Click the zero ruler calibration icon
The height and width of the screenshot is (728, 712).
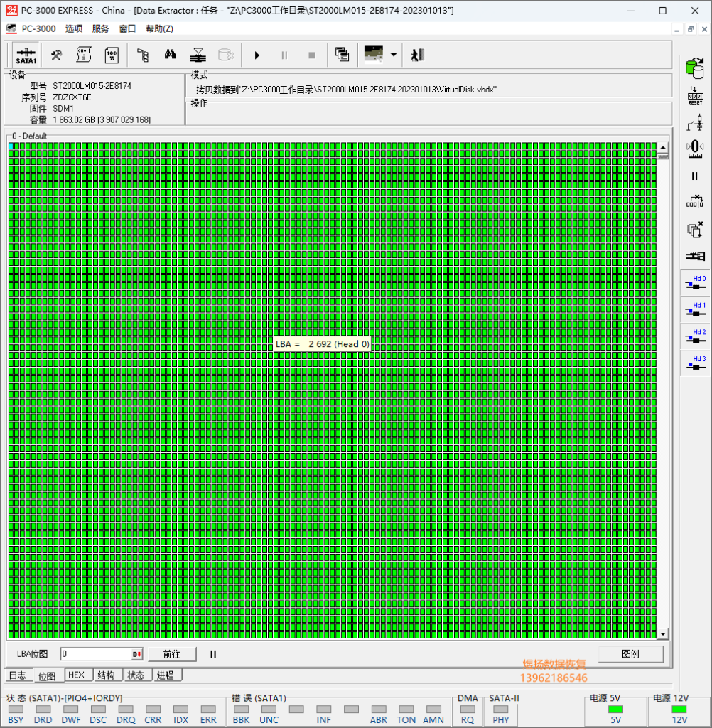click(x=695, y=149)
